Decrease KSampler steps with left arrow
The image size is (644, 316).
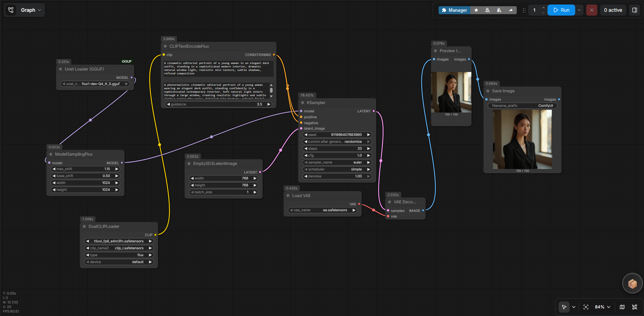click(306, 149)
